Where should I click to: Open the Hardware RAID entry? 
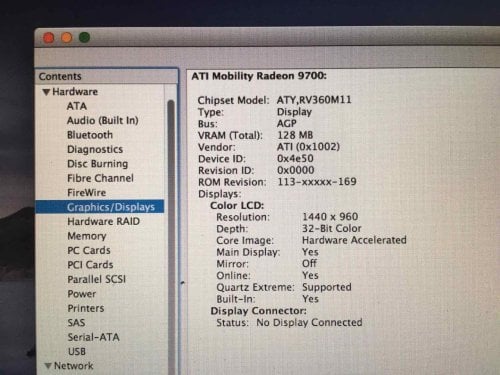coord(103,221)
